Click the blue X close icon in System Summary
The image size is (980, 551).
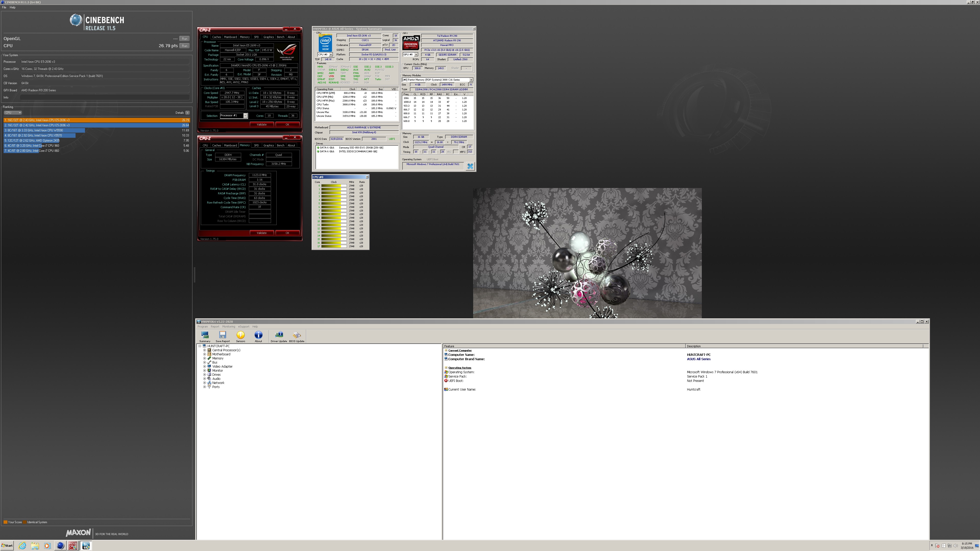coord(470,166)
